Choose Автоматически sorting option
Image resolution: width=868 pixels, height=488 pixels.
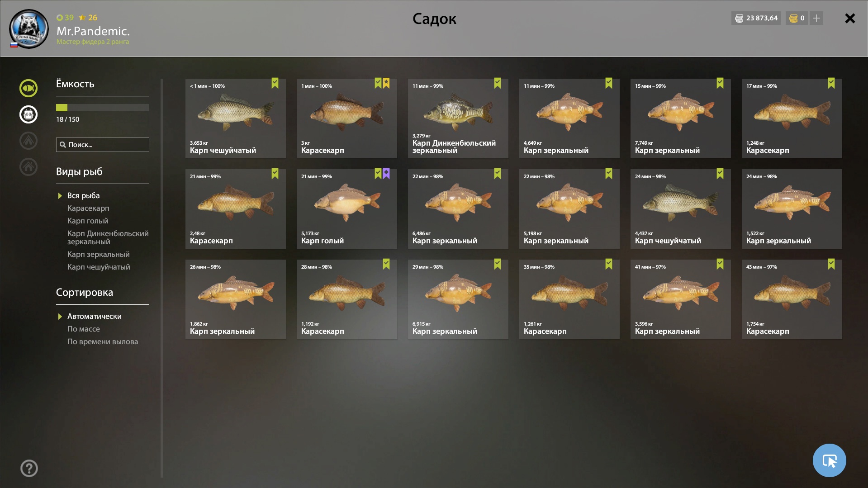click(x=94, y=316)
